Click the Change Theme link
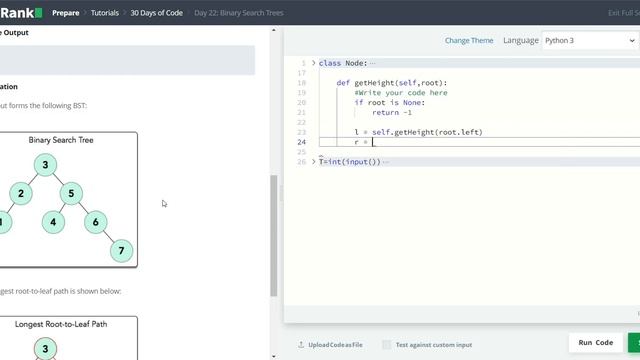 (x=469, y=40)
